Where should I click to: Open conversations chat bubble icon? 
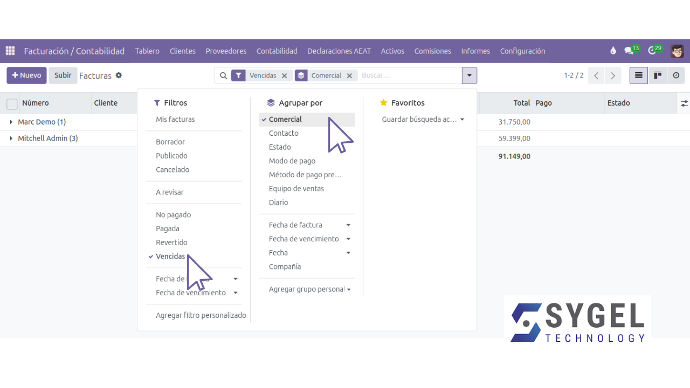[629, 51]
